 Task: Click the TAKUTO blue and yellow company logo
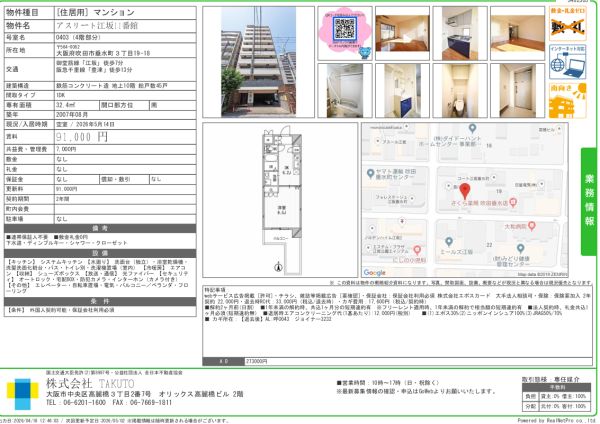[23, 394]
